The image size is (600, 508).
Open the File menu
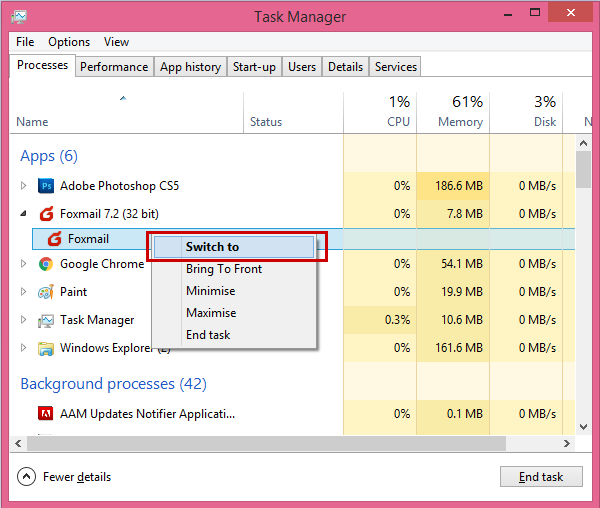click(25, 42)
